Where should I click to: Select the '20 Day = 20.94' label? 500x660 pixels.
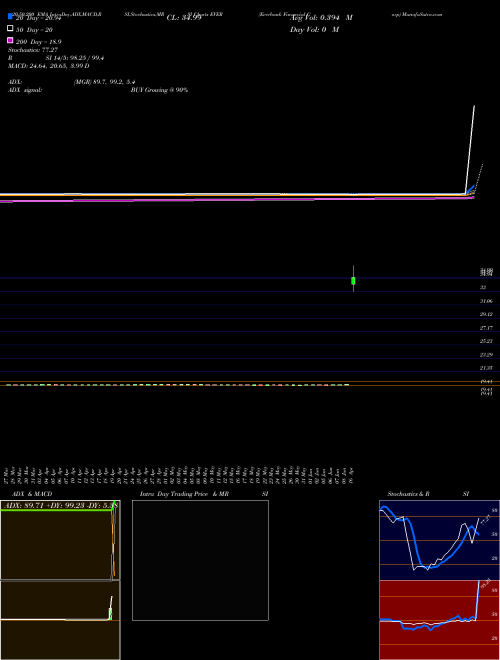[39, 18]
